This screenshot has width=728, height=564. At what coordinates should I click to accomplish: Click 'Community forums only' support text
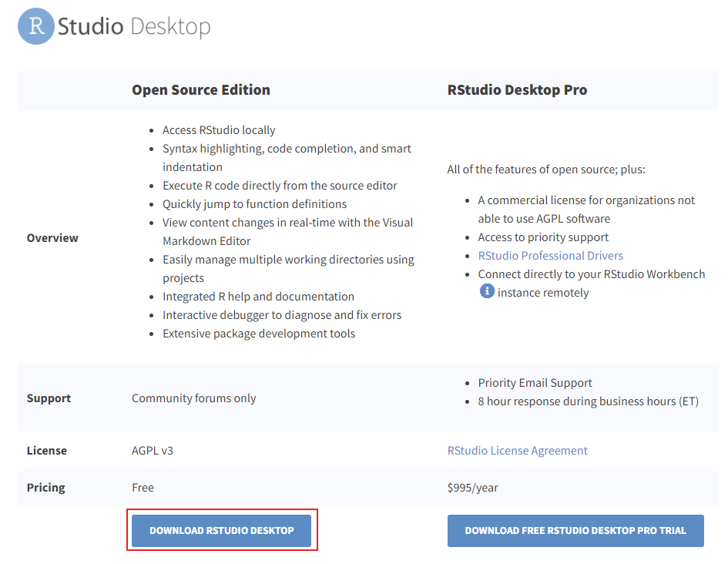193,398
